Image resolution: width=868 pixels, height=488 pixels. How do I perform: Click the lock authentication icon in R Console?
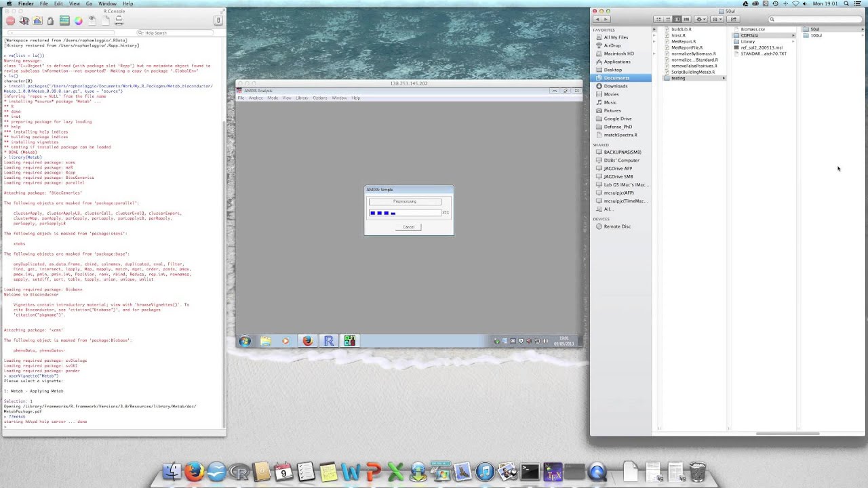click(50, 21)
